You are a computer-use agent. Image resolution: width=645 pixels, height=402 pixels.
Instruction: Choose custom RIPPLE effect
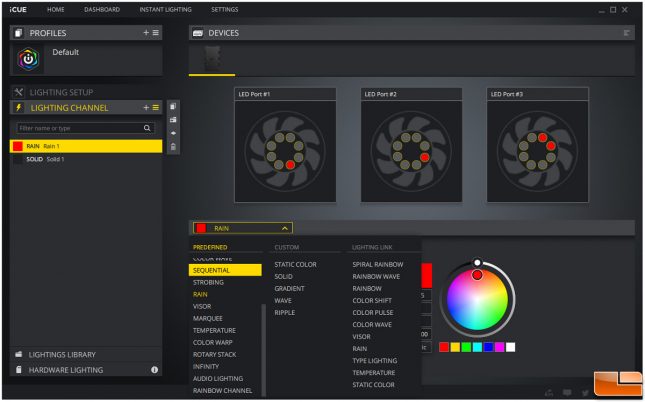point(285,313)
